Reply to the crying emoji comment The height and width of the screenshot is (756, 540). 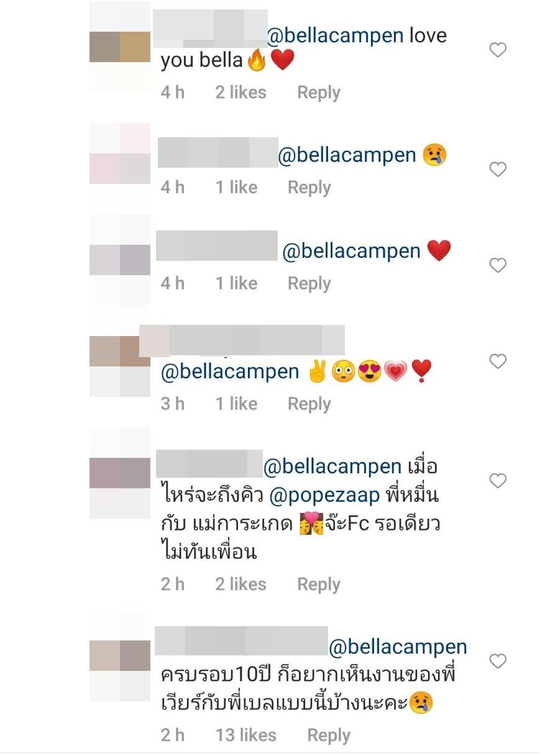(x=309, y=188)
